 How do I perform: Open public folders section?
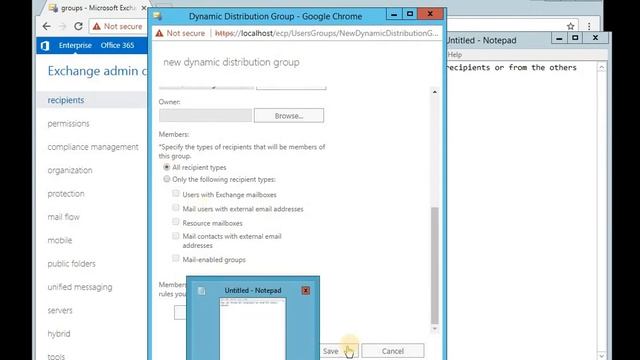71,264
